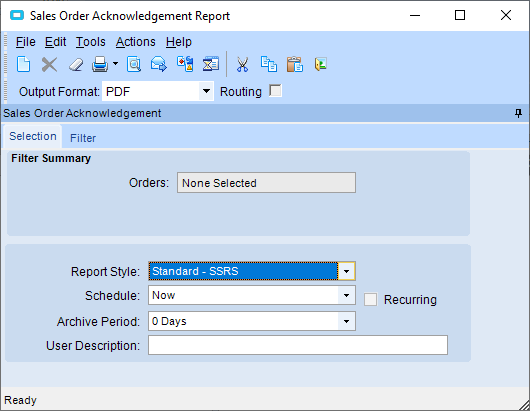Click the Generate/Email envelope icon
The height and width of the screenshot is (411, 530).
pos(159,64)
